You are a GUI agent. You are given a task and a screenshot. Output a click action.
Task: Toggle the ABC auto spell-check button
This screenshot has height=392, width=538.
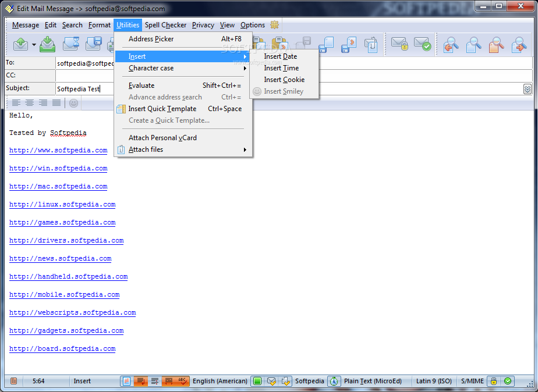point(182,381)
